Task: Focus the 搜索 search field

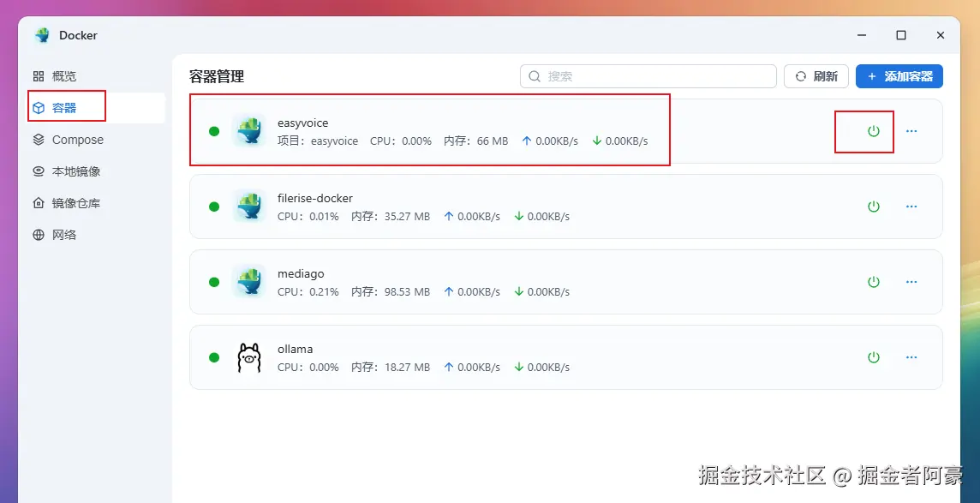Action: pos(648,76)
